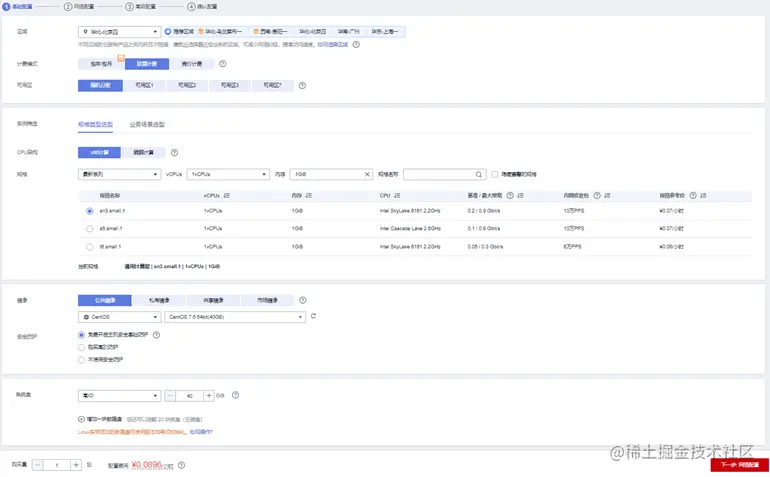Click help icon beside billing mode buttons
Viewport: 770px width, 477px height.
point(222,64)
